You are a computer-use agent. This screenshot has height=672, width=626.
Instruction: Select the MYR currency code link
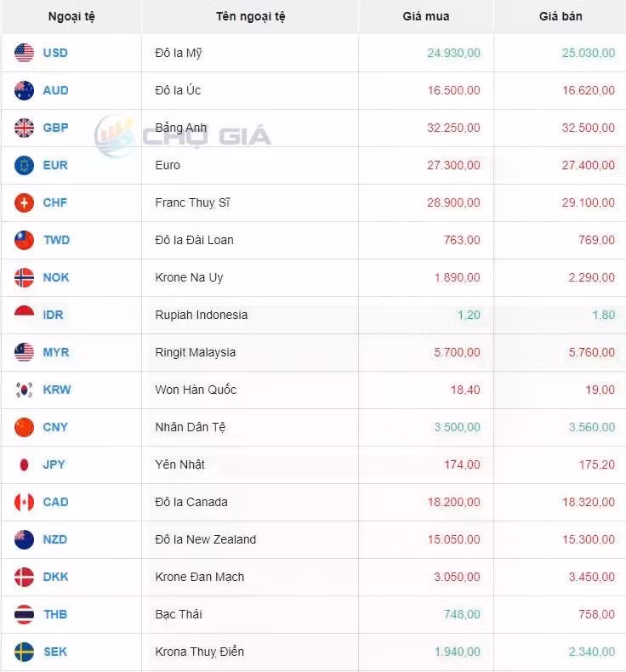[56, 352]
